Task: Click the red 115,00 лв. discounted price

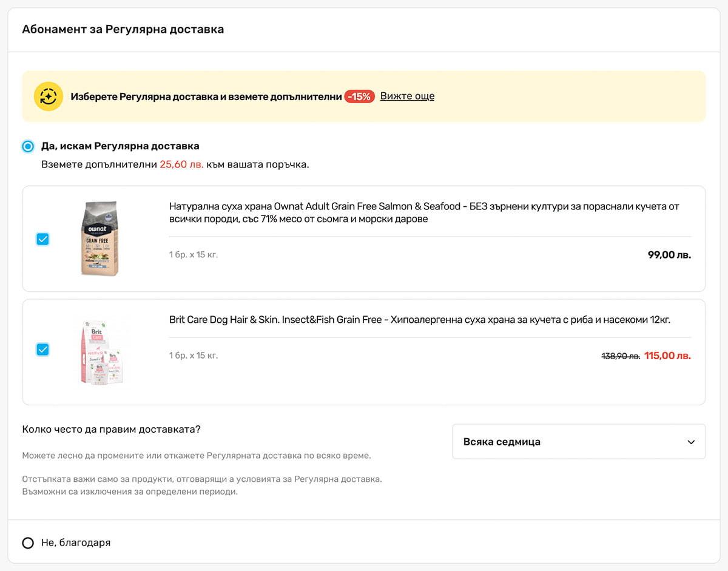Action: pyautogui.click(x=667, y=356)
